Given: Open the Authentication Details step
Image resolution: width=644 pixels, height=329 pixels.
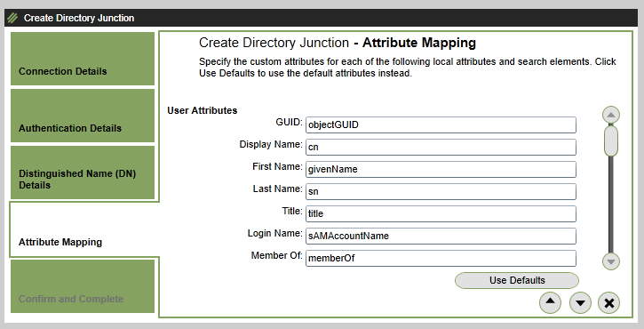Looking at the screenshot, I should pos(83,116).
